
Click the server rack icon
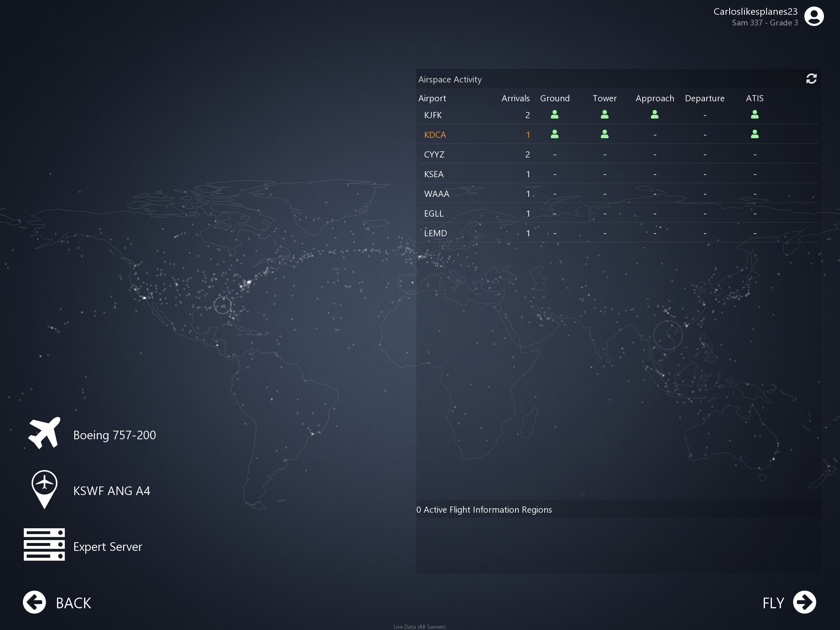click(44, 544)
